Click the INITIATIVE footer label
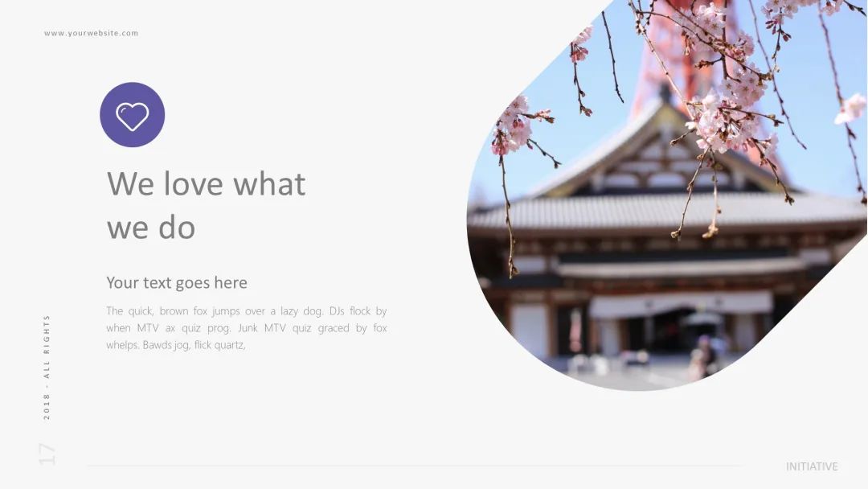The height and width of the screenshot is (489, 868). [812, 466]
